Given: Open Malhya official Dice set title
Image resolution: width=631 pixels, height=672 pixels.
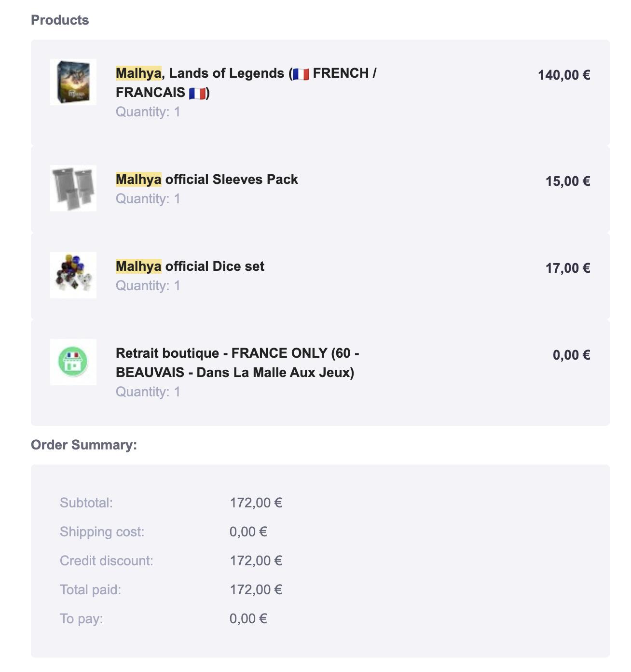Looking at the screenshot, I should [x=190, y=266].
